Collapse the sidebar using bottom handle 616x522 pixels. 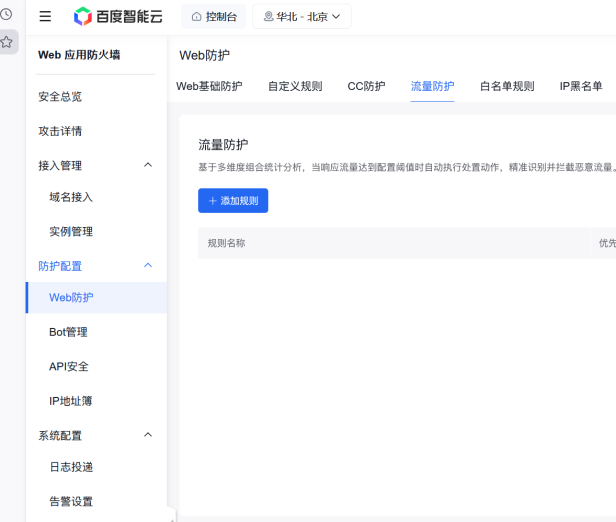point(171,515)
